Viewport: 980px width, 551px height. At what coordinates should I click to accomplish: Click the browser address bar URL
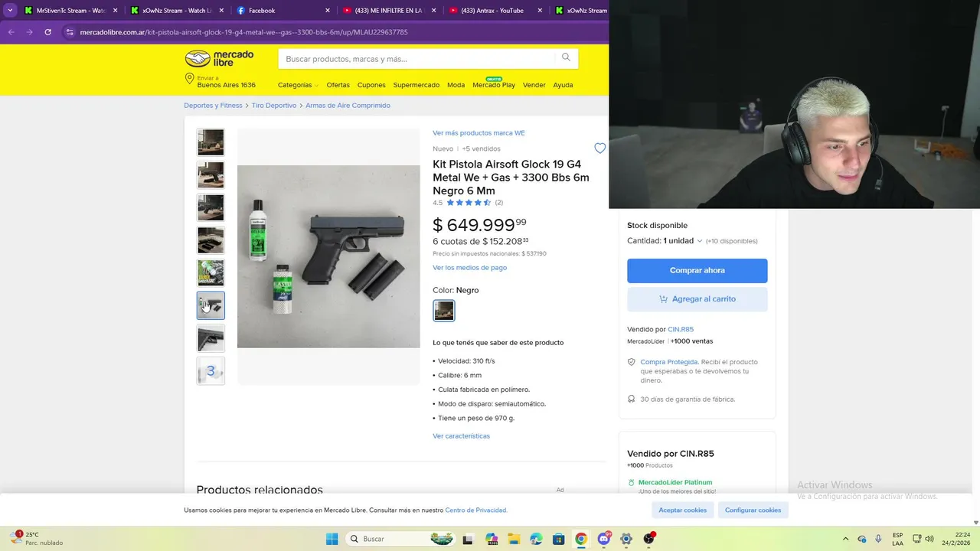243,32
